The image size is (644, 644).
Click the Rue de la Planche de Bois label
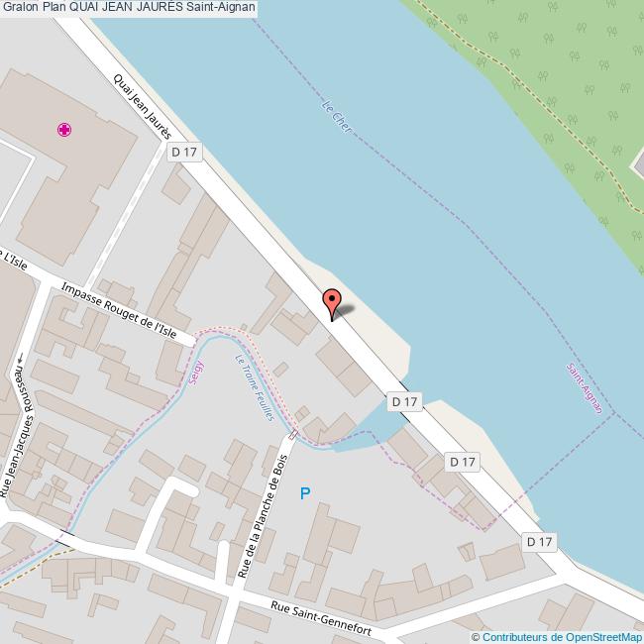263,516
